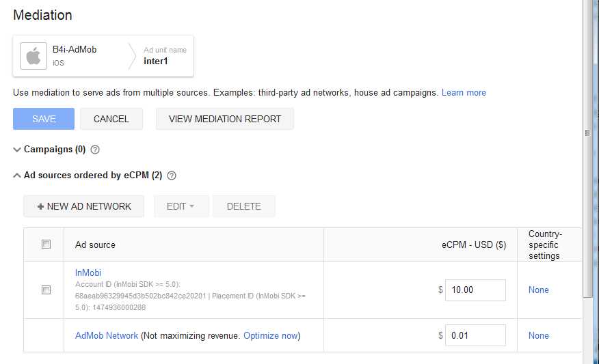Image resolution: width=599 pixels, height=364 pixels.
Task: Edit the InMobi eCPM field showing 10.00
Action: (475, 290)
